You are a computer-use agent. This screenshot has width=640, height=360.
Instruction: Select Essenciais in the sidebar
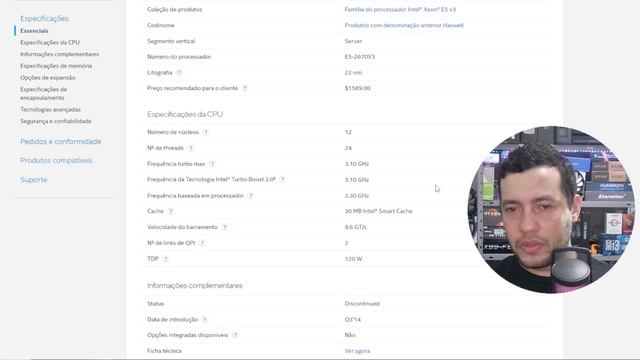tap(34, 31)
